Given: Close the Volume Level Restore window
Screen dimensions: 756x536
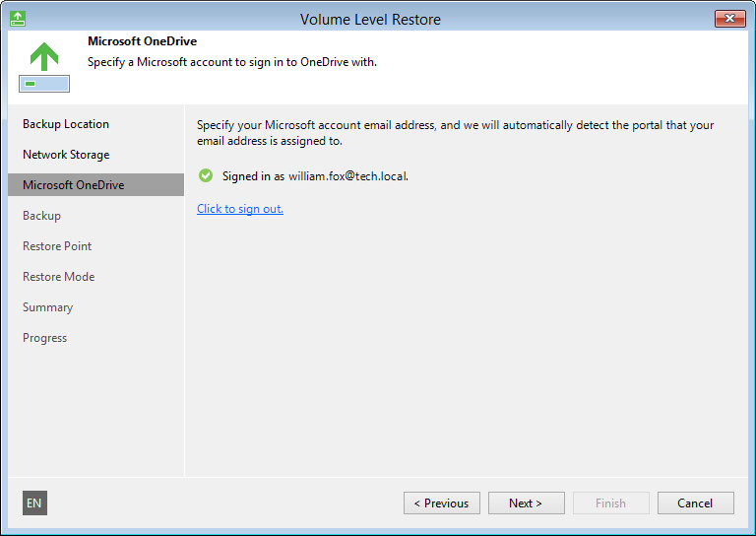Looking at the screenshot, I should (730, 19).
